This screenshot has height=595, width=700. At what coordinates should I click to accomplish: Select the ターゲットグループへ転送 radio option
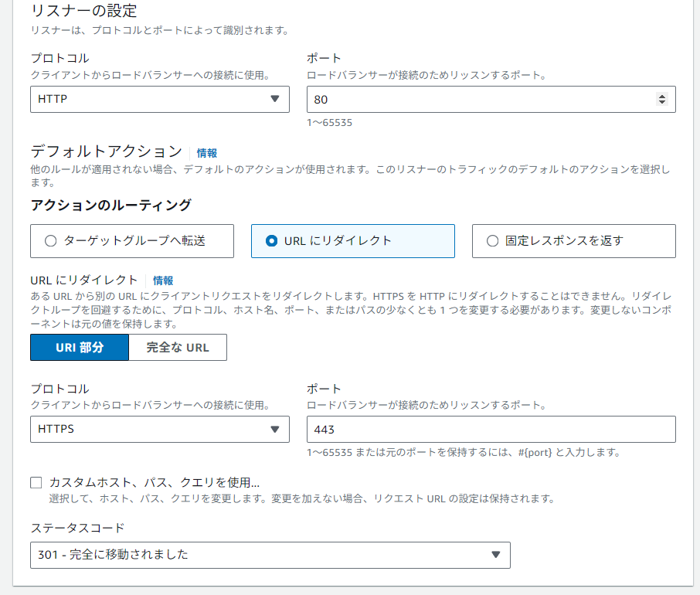(132, 241)
